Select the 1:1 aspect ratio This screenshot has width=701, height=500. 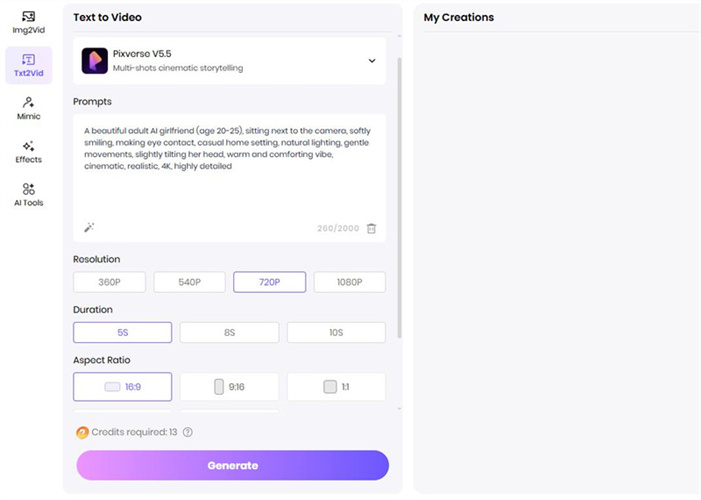pos(336,387)
